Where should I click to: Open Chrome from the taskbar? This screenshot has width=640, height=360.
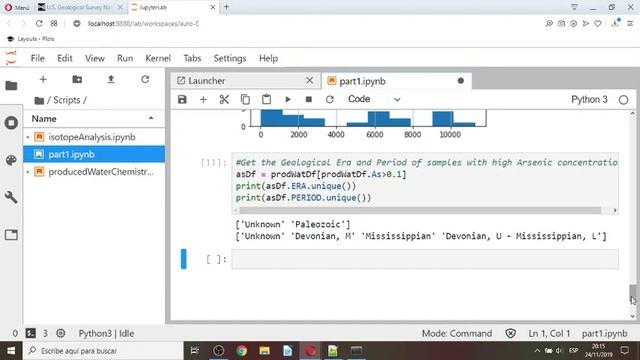[x=242, y=351]
